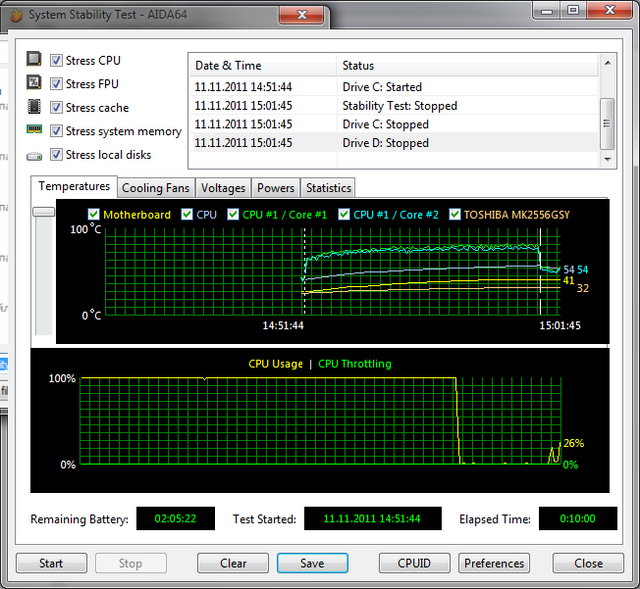Open the CPUID panel button
This screenshot has height=589, width=640.
[414, 563]
